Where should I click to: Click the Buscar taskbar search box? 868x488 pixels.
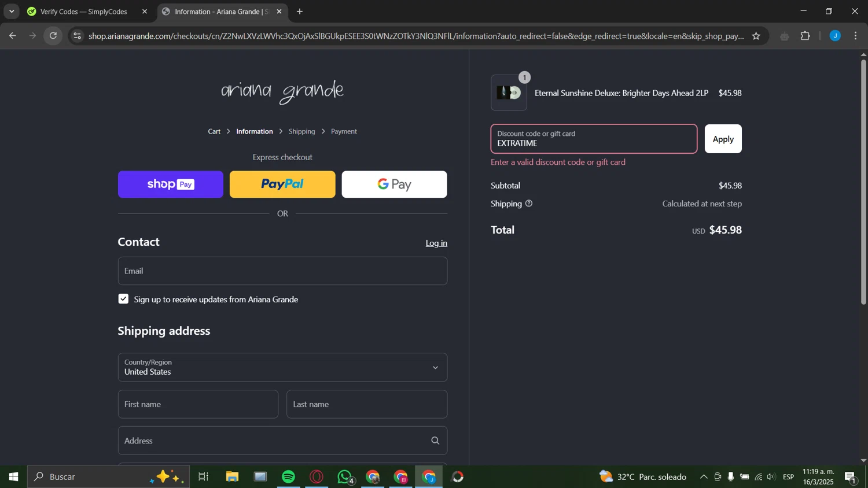108,477
